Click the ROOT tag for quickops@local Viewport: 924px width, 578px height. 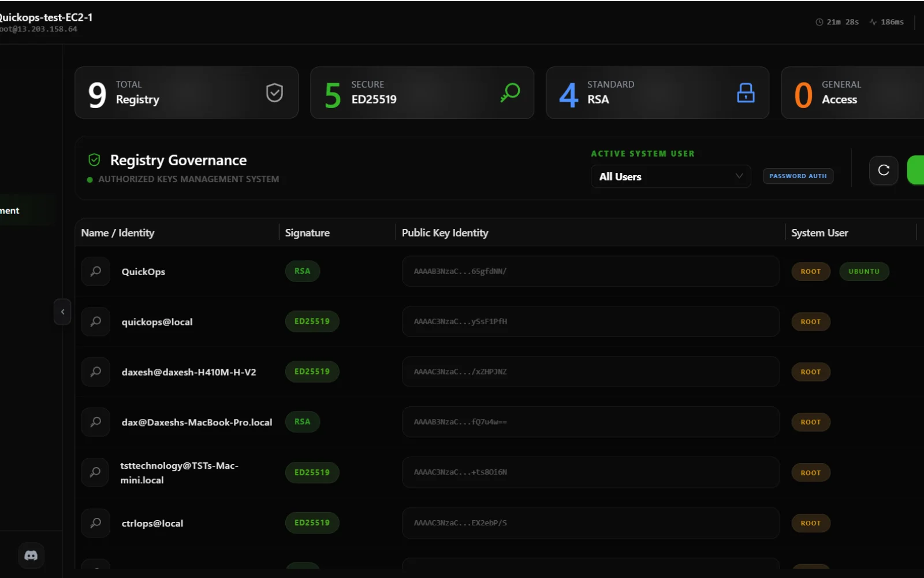(x=811, y=322)
